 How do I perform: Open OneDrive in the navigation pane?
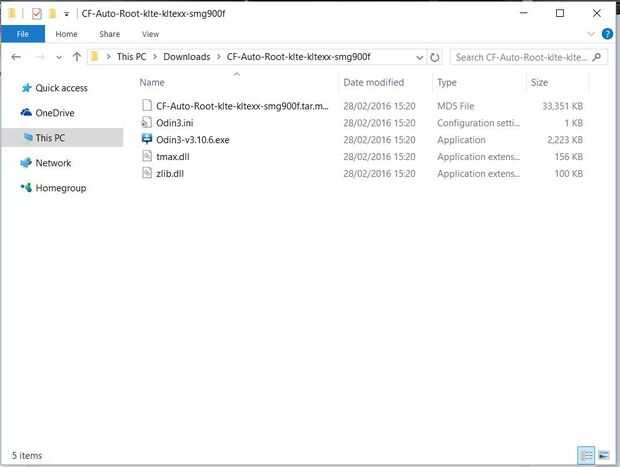click(x=54, y=113)
